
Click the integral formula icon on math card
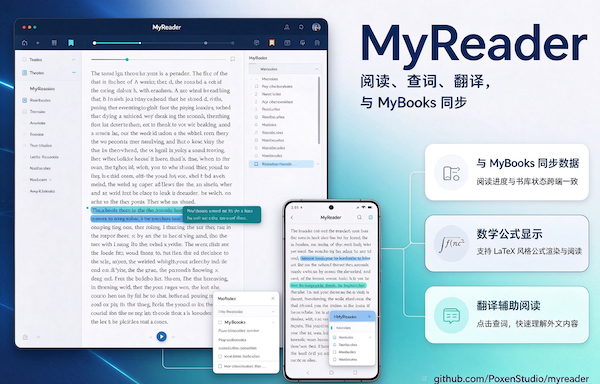451,244
